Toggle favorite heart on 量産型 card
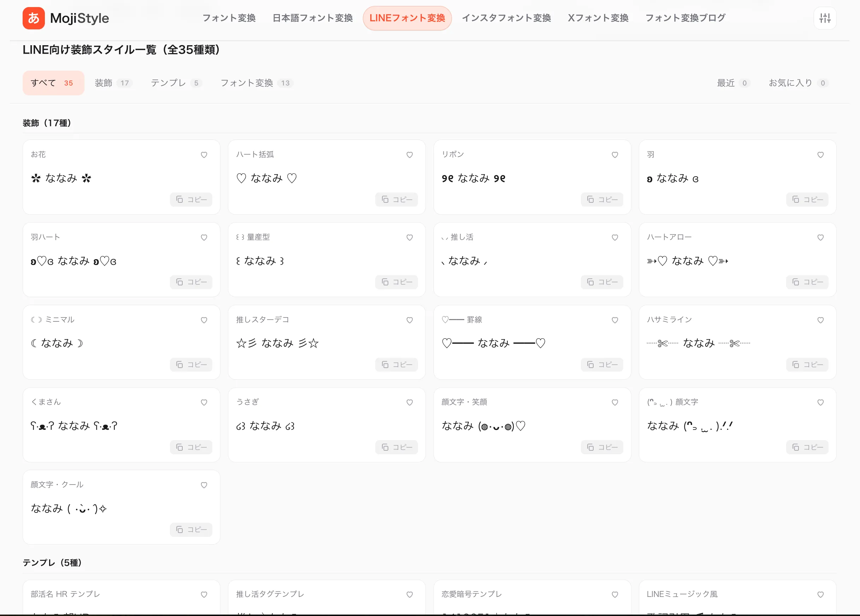Screen dimensions: 860x616 (x=410, y=237)
